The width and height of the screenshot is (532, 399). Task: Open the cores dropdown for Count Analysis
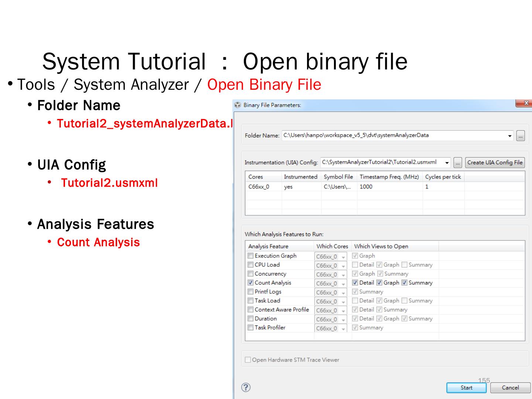343,284
